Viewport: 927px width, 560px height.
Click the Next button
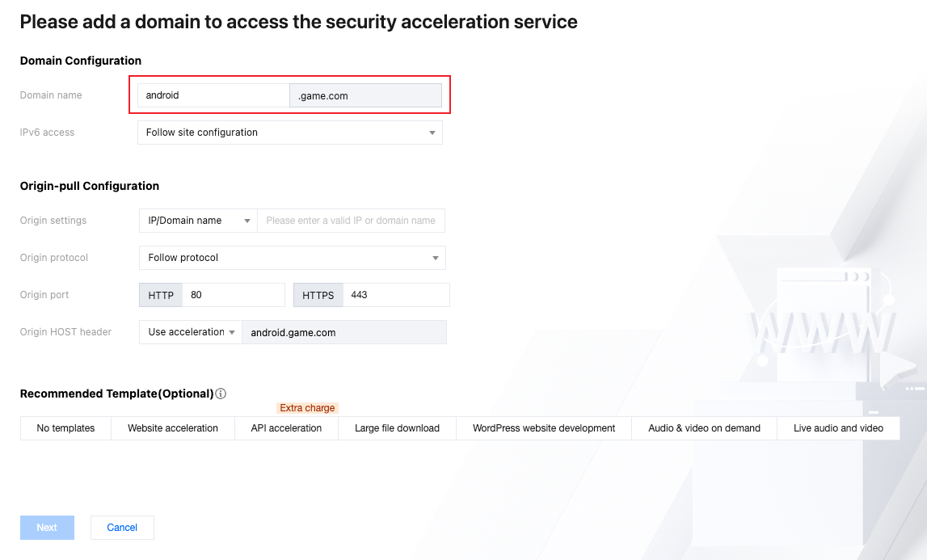point(47,528)
